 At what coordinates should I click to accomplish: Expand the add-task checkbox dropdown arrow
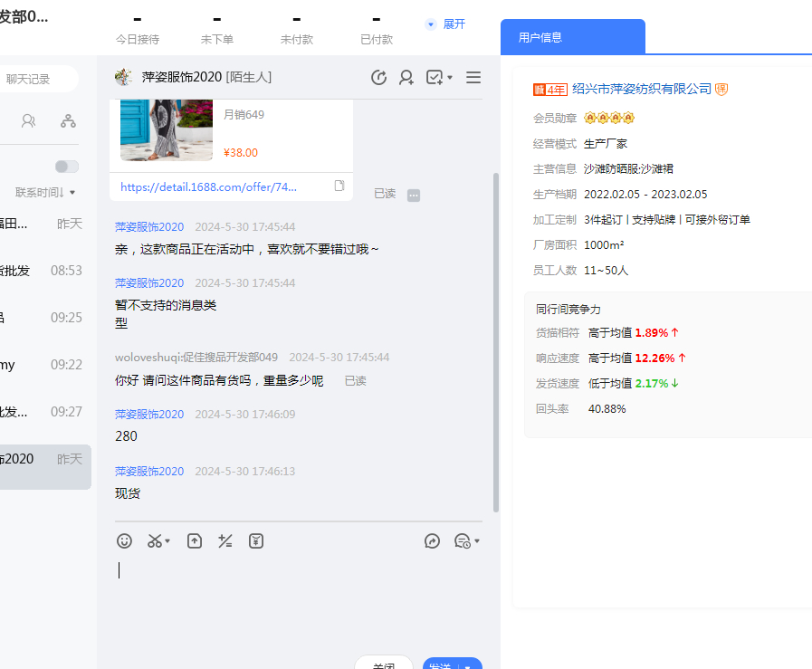pos(450,78)
